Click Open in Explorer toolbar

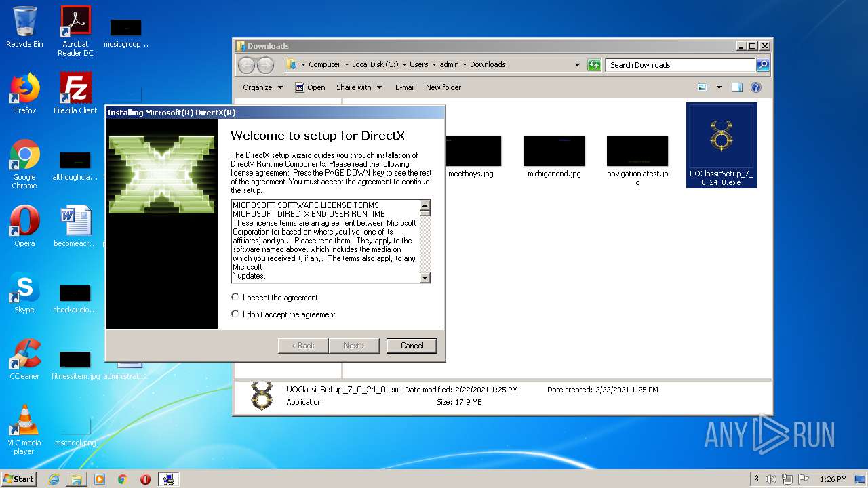click(310, 87)
